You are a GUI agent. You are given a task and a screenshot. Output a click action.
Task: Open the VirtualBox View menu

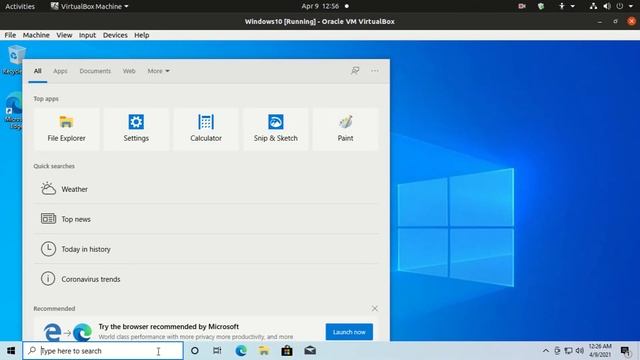[64, 35]
